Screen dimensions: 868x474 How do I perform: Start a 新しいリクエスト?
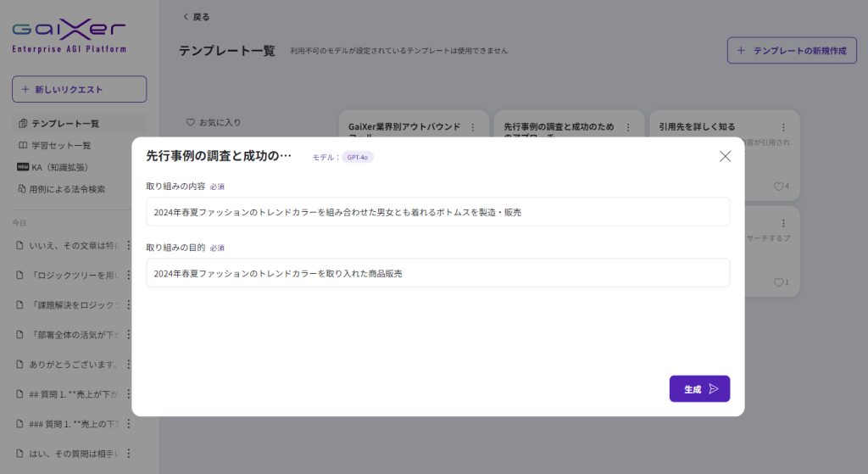point(79,89)
